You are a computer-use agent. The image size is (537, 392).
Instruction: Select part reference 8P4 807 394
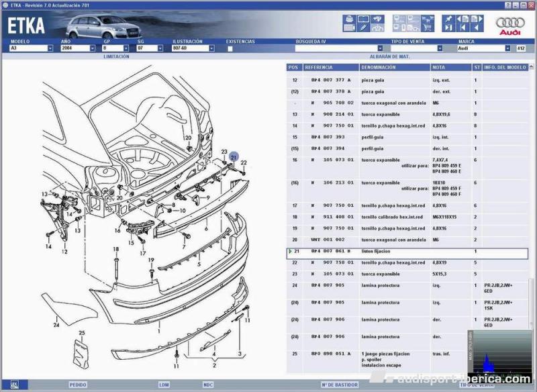pos(328,148)
